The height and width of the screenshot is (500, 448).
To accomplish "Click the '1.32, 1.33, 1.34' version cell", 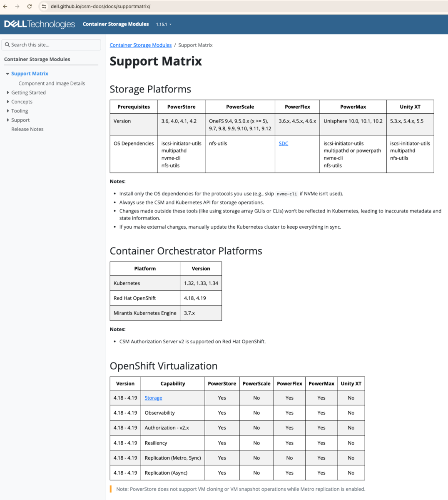I will 201,283.
